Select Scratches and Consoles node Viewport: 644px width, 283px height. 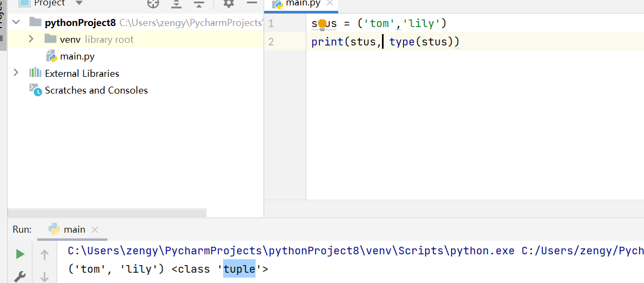click(x=96, y=90)
